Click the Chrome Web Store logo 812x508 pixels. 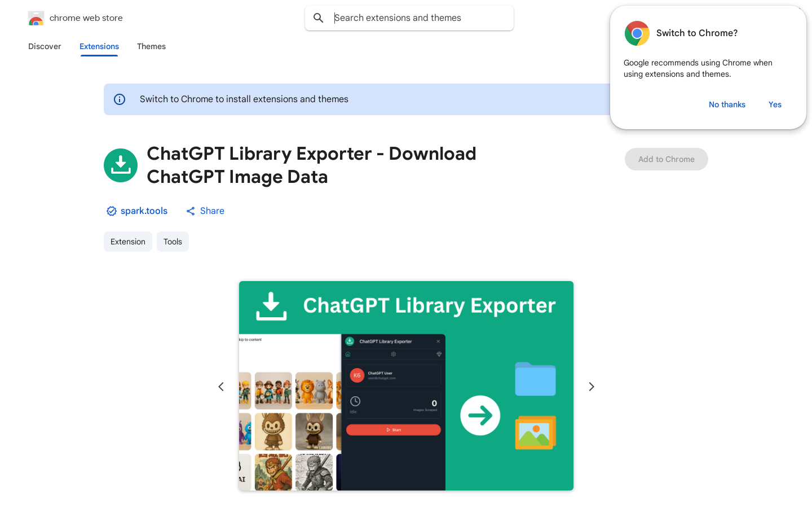point(36,18)
